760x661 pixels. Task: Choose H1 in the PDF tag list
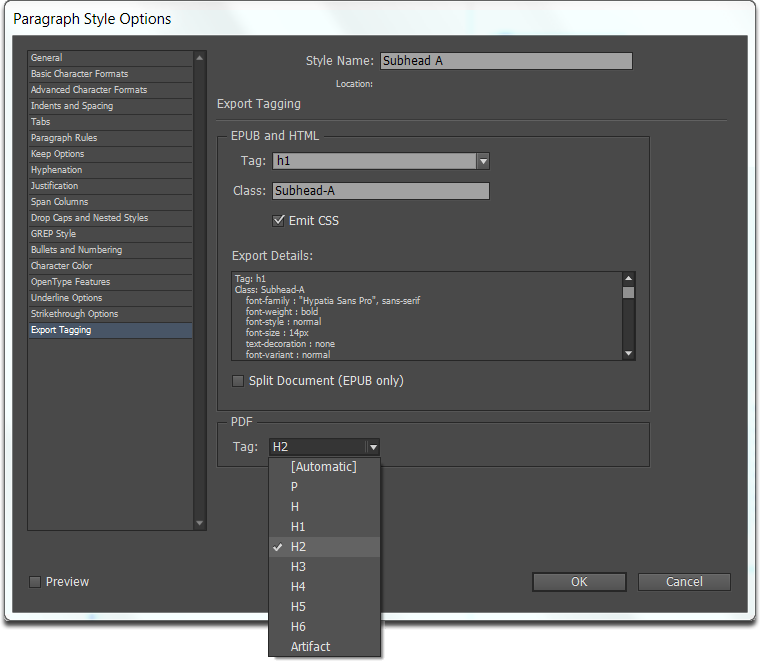[x=298, y=527]
